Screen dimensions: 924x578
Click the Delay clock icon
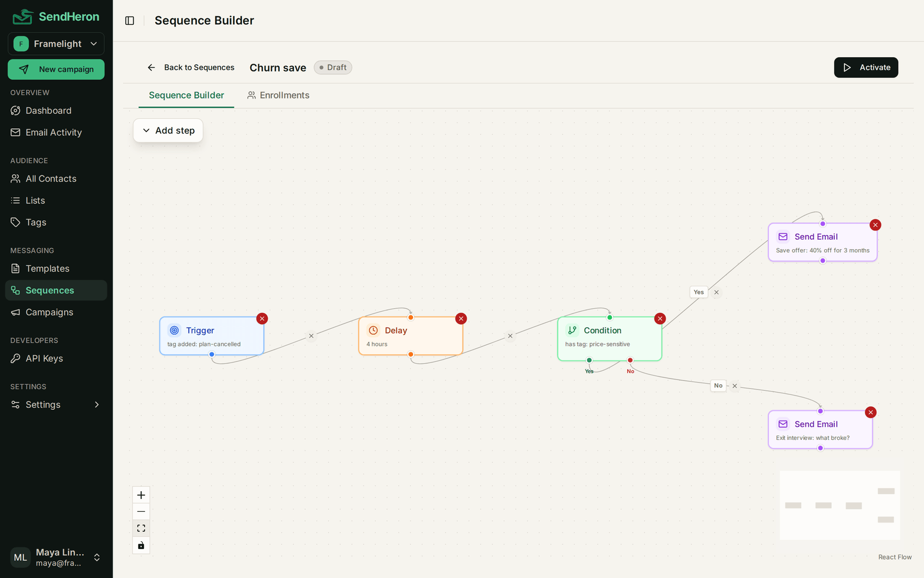point(373,331)
